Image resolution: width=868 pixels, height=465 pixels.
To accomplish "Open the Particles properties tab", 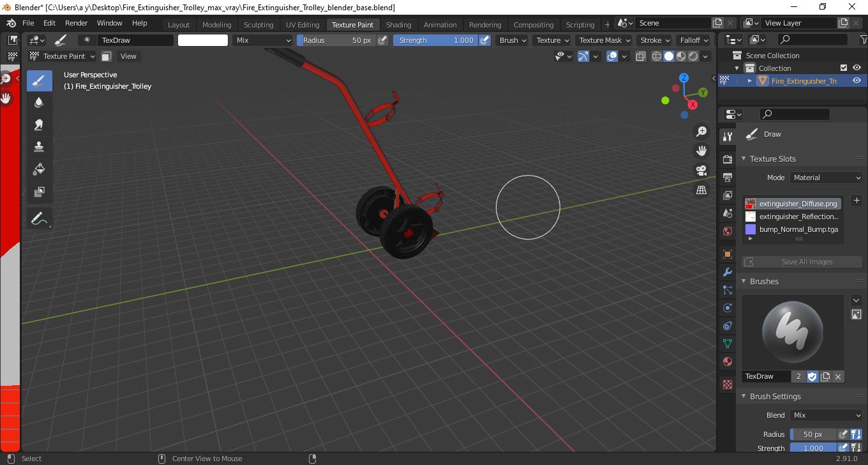I will tap(727, 290).
